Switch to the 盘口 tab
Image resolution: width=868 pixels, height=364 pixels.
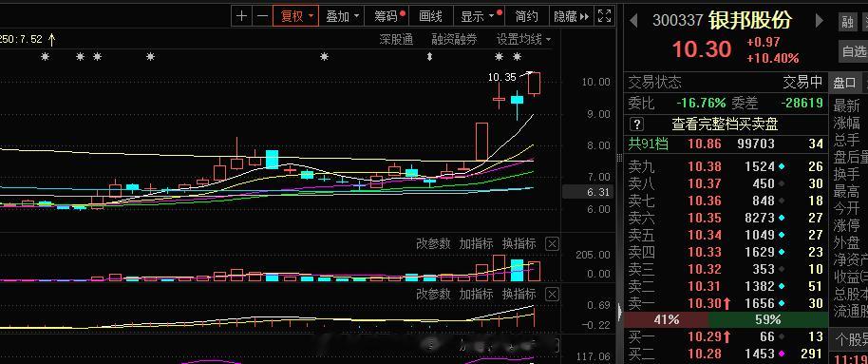845,83
